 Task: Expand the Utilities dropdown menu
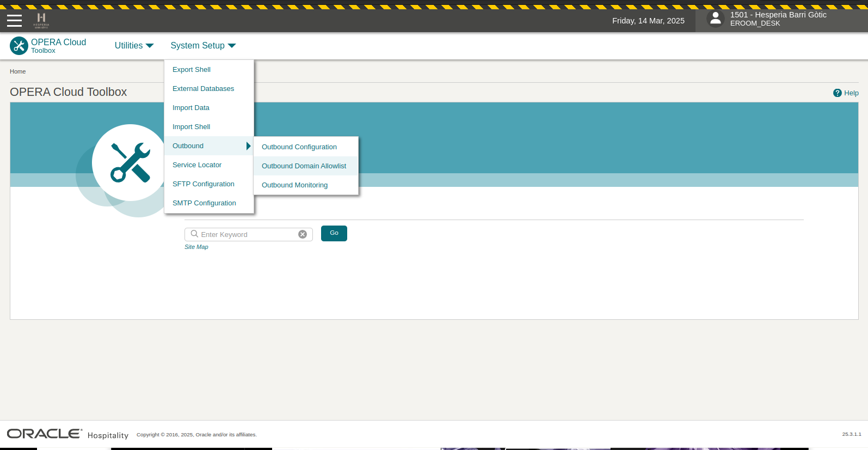tap(134, 46)
